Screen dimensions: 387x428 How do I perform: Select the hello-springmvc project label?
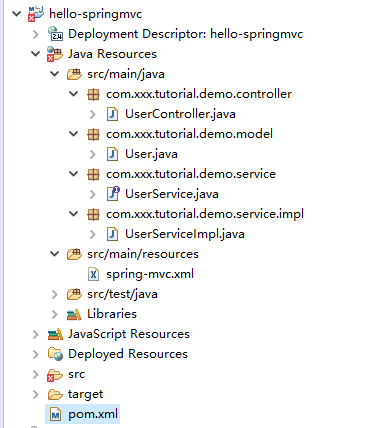pos(95,14)
